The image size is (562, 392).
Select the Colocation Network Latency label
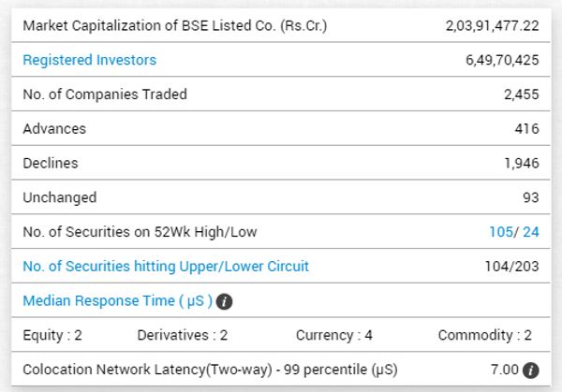[210, 370]
